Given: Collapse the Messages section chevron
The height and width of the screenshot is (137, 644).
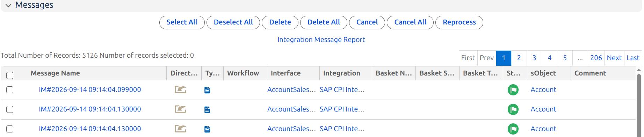Looking at the screenshot, I should pos(8,5).
